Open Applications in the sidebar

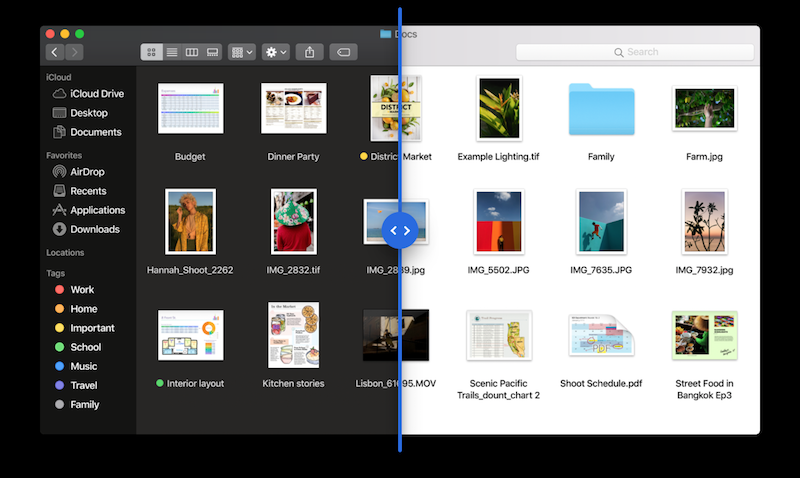[x=97, y=210]
